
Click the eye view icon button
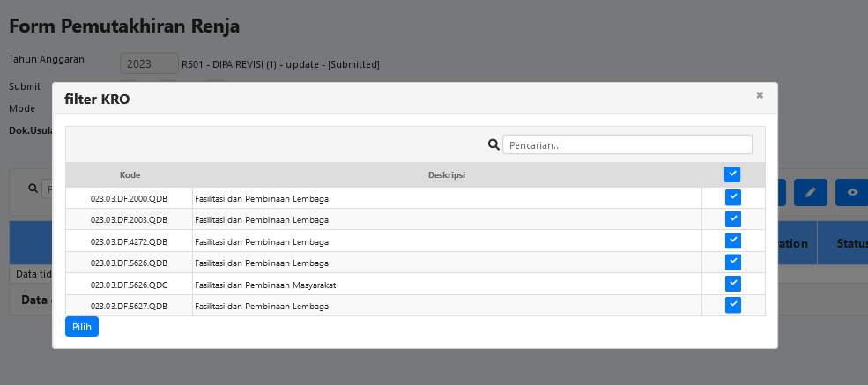click(x=851, y=192)
